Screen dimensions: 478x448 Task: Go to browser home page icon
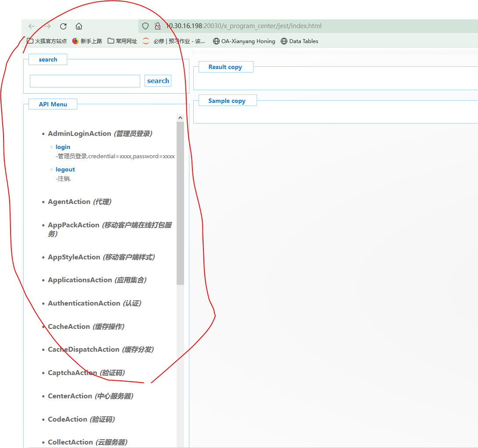pyautogui.click(x=79, y=26)
